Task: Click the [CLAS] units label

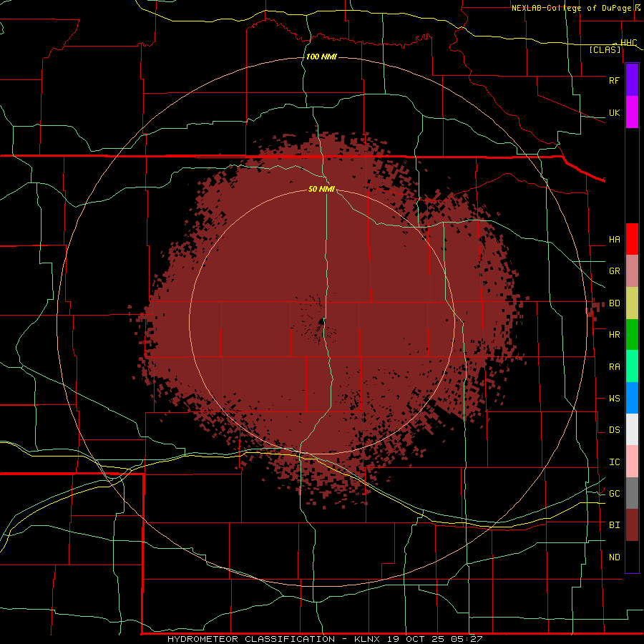Action: (x=605, y=49)
